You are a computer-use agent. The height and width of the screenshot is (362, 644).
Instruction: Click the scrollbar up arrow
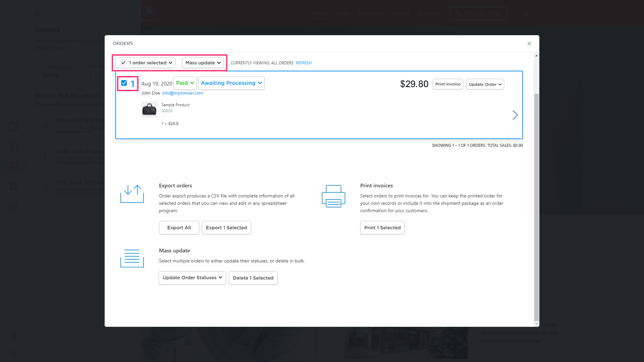pyautogui.click(x=536, y=56)
